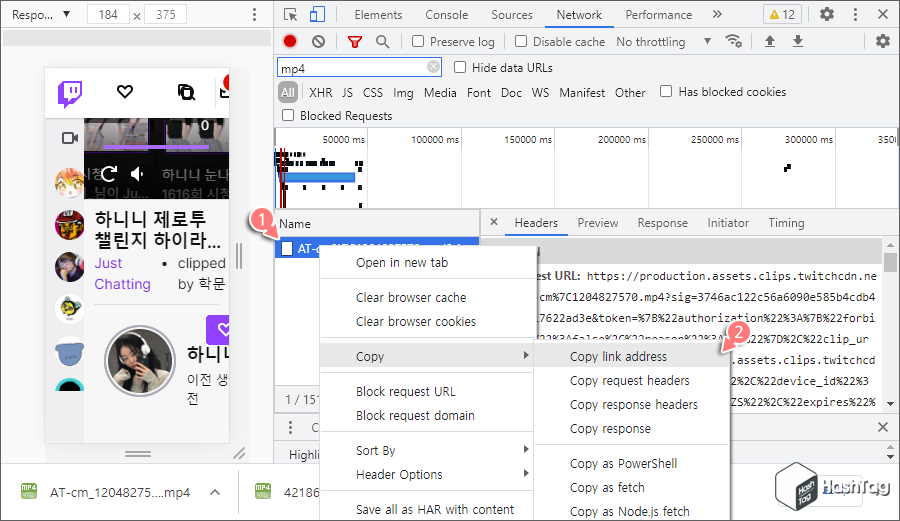The width and height of the screenshot is (900, 521).
Task: Open download options for AT-cm mp4 file
Action: point(215,492)
